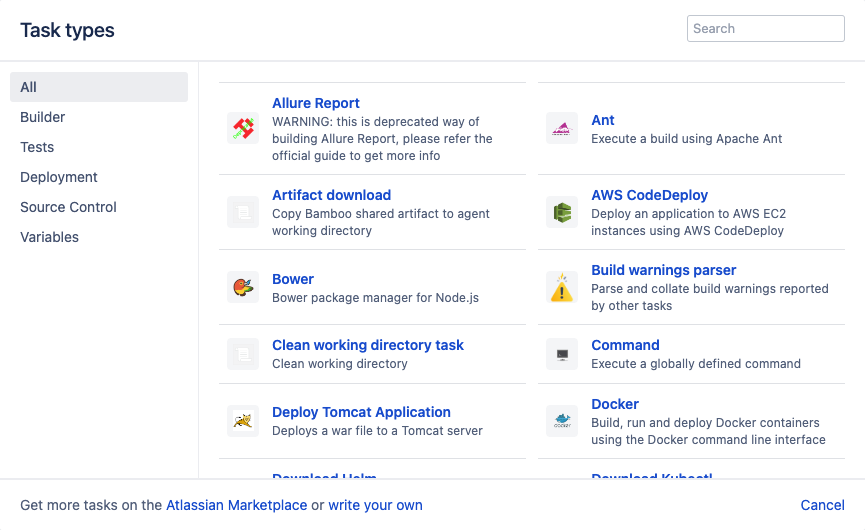Click the Clean working directory task icon

(243, 354)
